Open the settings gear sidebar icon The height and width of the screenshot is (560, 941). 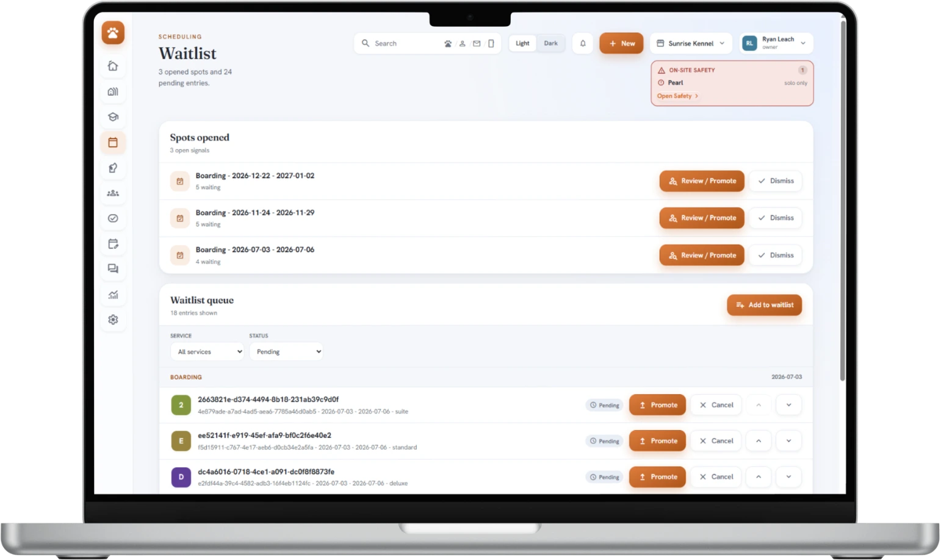113,320
